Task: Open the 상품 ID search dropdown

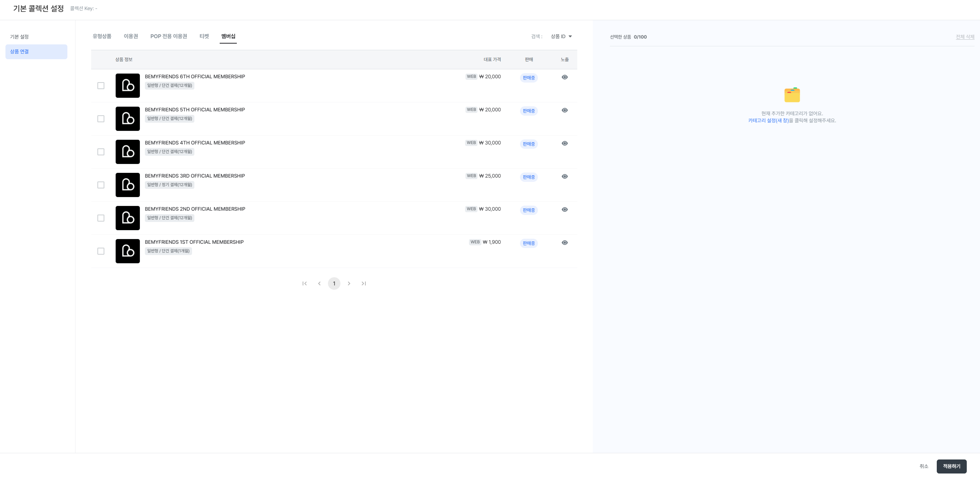Action: pyautogui.click(x=561, y=37)
